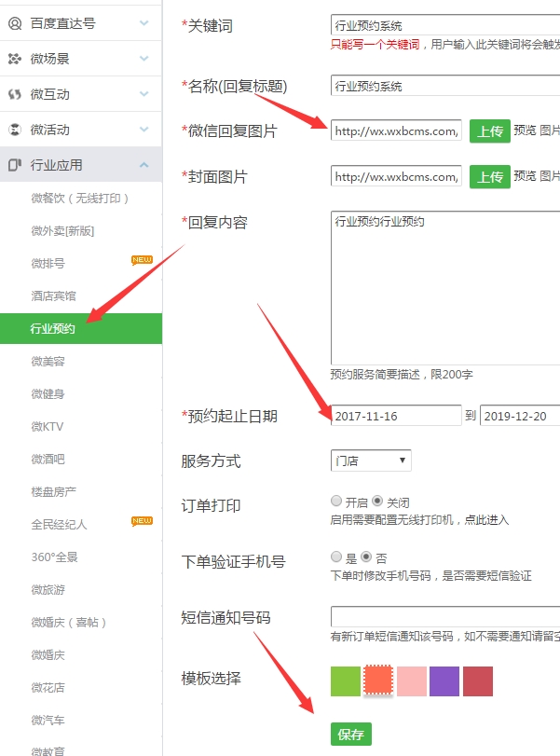Screen dimensions: 560x756
Task: Choose the green template swatch
Action: [x=346, y=681]
